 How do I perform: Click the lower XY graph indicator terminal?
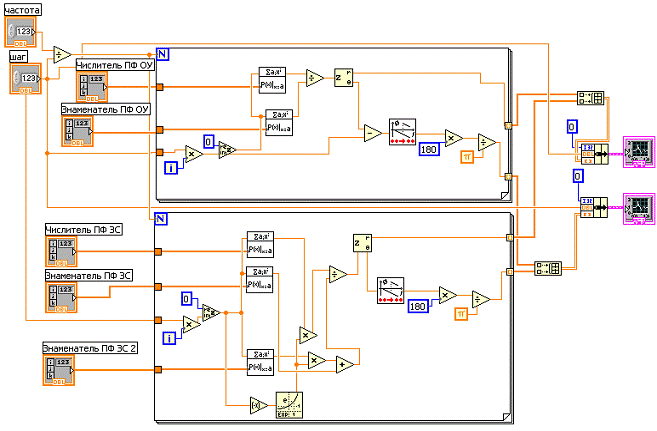pos(637,205)
